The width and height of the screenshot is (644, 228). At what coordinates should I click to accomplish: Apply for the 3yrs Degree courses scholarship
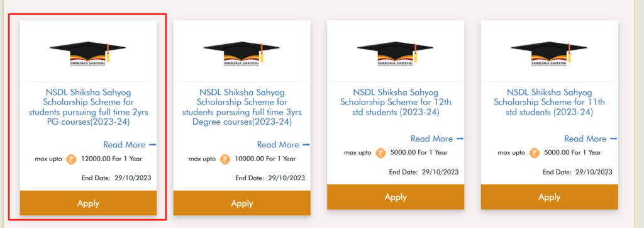coord(242,203)
